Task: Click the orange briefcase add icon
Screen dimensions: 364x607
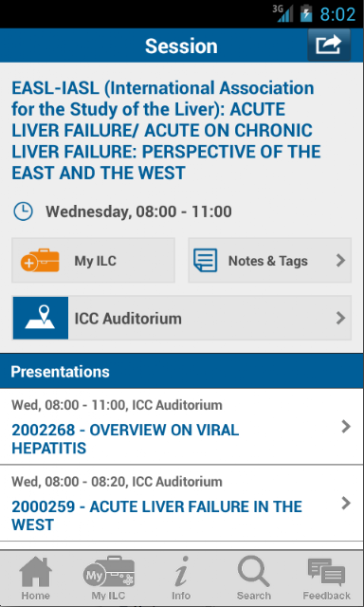Action: tap(40, 261)
